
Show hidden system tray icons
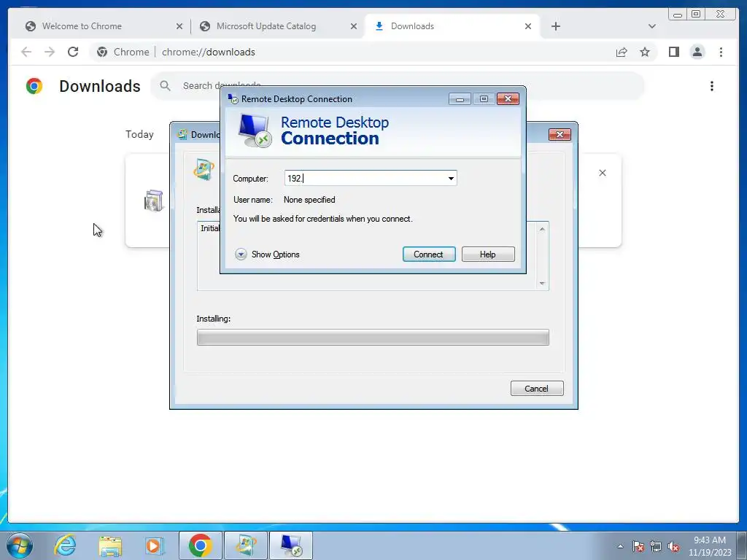tap(620, 546)
